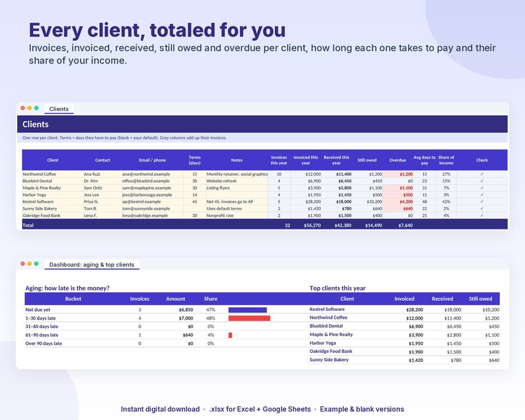Click 'Aging: how late is the money?' heading
This screenshot has height=420, width=525.
pos(67,288)
